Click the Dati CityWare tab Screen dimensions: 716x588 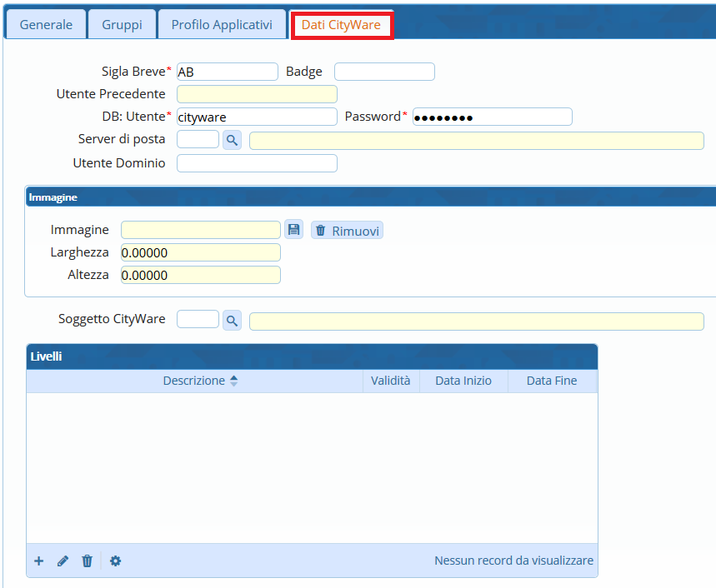(341, 25)
